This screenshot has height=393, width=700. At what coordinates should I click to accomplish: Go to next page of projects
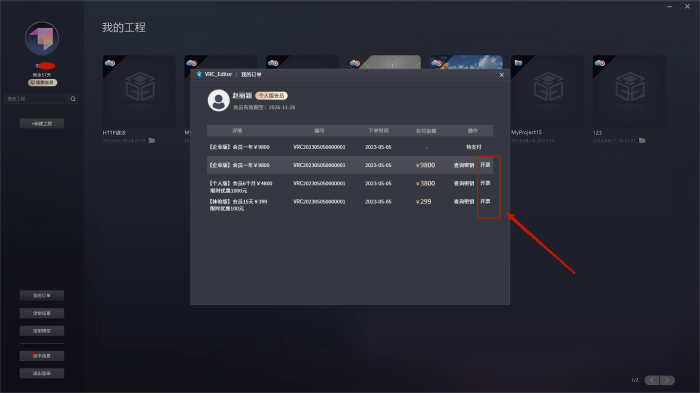pos(667,380)
